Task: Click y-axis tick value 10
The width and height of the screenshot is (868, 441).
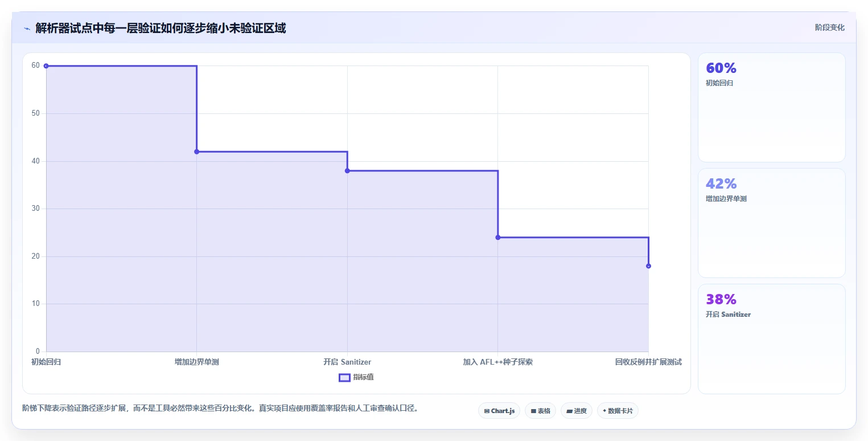Action: [35, 304]
